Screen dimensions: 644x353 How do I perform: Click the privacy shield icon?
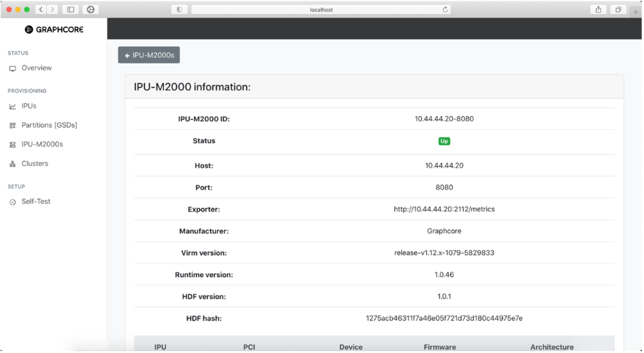[179, 10]
